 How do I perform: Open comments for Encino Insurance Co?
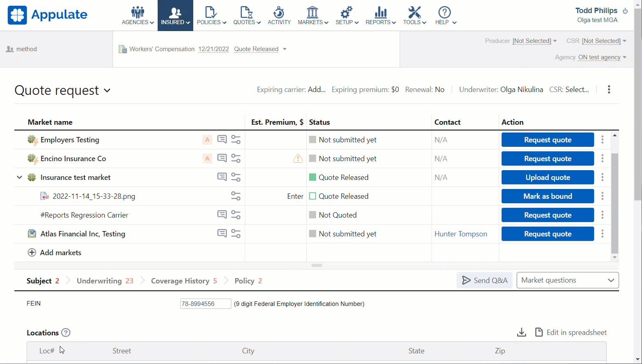[222, 158]
